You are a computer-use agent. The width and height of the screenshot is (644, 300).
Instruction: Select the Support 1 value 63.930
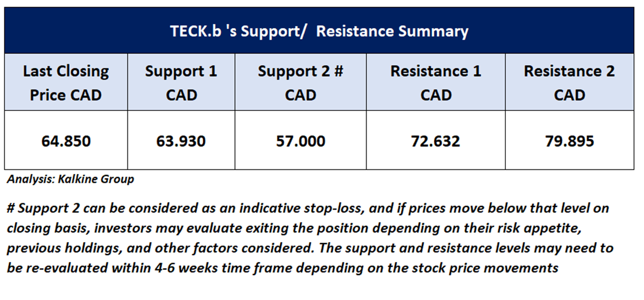[181, 141]
